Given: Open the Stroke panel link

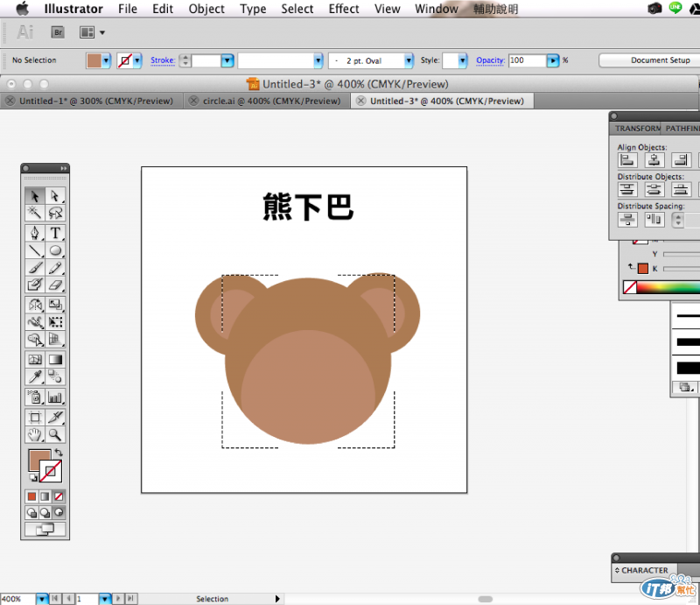Looking at the screenshot, I should pyautogui.click(x=163, y=60).
